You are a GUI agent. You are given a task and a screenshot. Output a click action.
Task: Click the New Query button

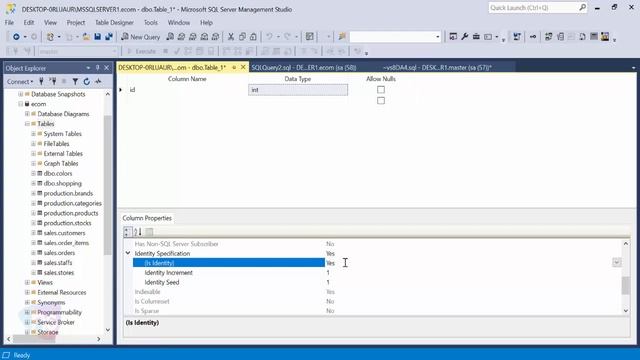[141, 37]
